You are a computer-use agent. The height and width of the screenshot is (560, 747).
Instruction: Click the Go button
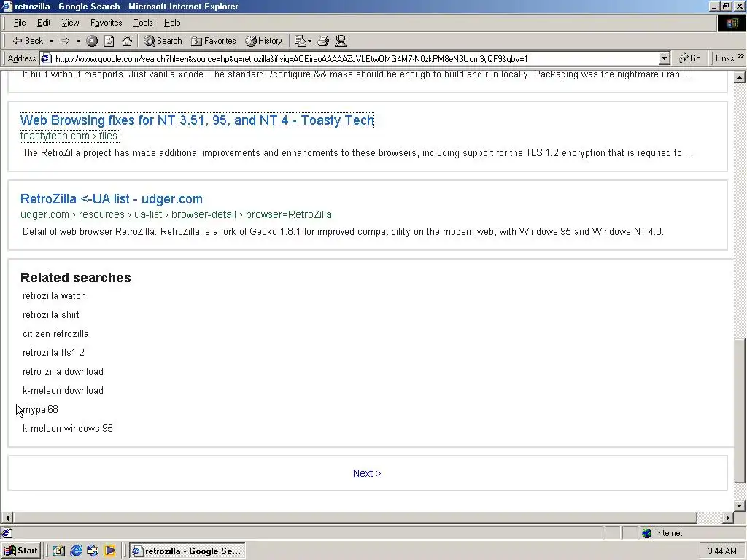point(689,58)
